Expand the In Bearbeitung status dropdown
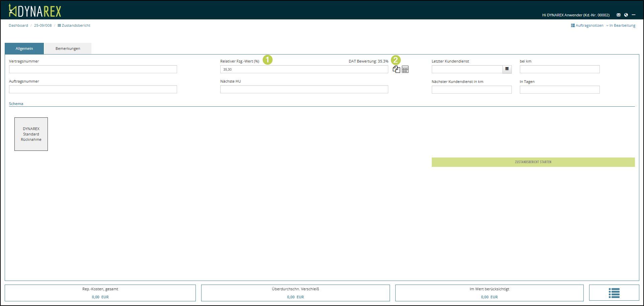This screenshot has width=644, height=306. (x=621, y=25)
